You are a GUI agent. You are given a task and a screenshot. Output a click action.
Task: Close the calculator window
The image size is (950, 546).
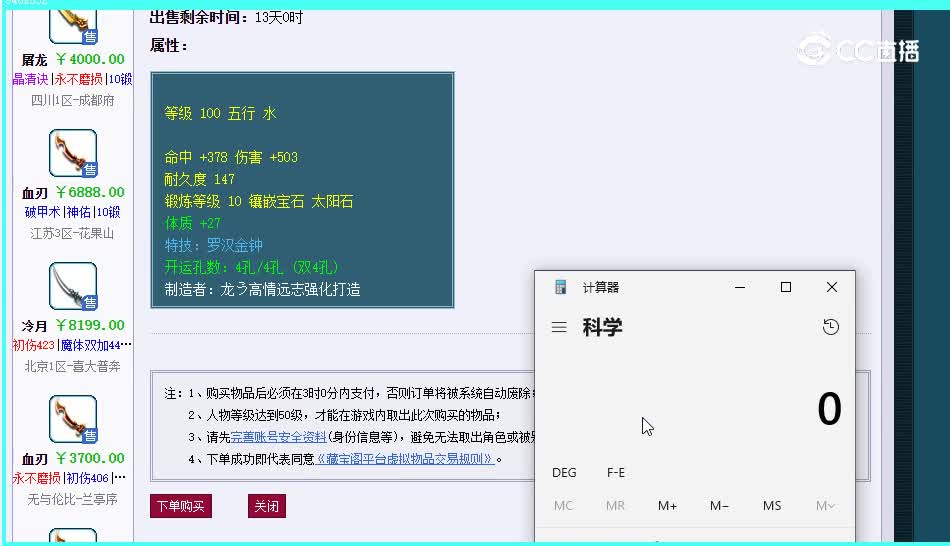click(x=832, y=287)
